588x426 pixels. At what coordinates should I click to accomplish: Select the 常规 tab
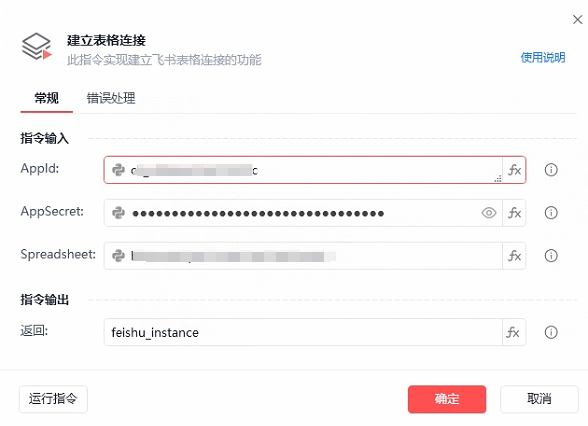coord(46,98)
